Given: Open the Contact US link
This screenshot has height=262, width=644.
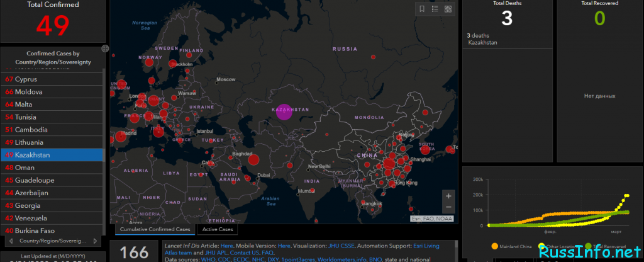Looking at the screenshot, I should tap(245, 253).
